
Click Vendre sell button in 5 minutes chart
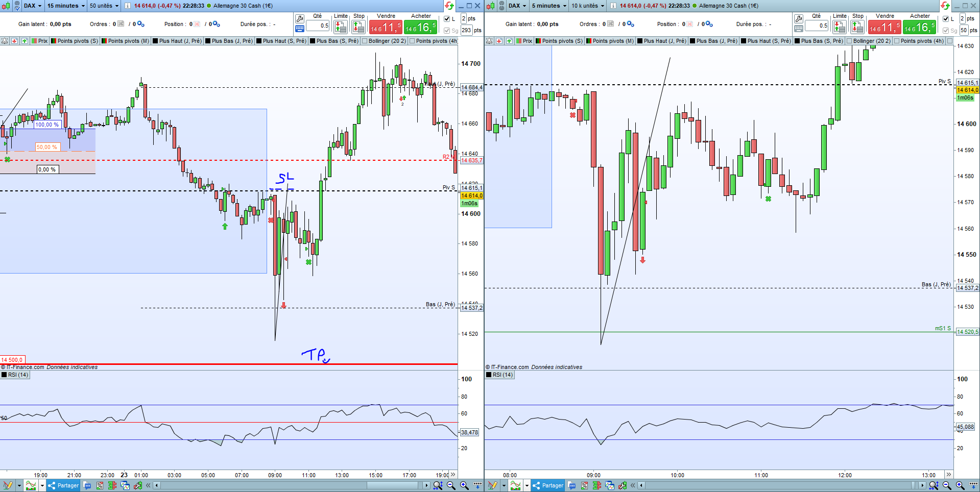(x=885, y=27)
